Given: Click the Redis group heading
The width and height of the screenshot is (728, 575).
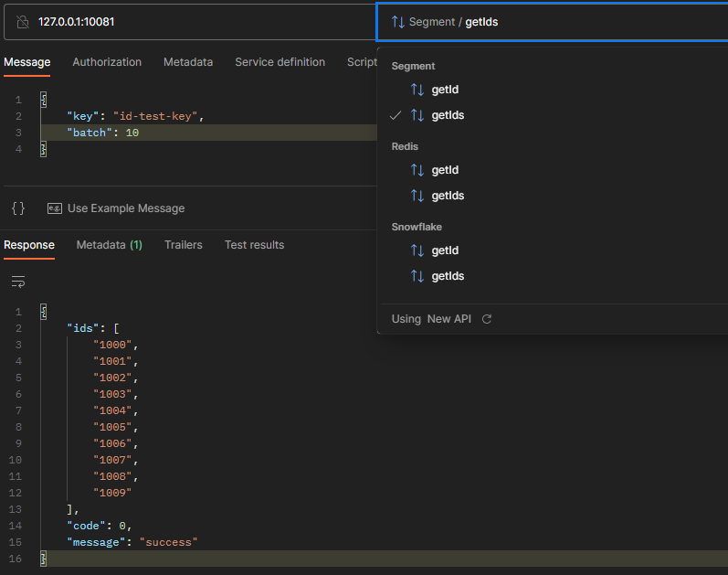Looking at the screenshot, I should pos(405,146).
